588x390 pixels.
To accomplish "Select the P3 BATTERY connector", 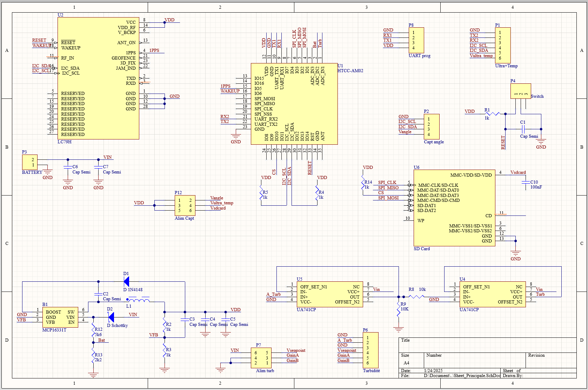I will coord(30,162).
